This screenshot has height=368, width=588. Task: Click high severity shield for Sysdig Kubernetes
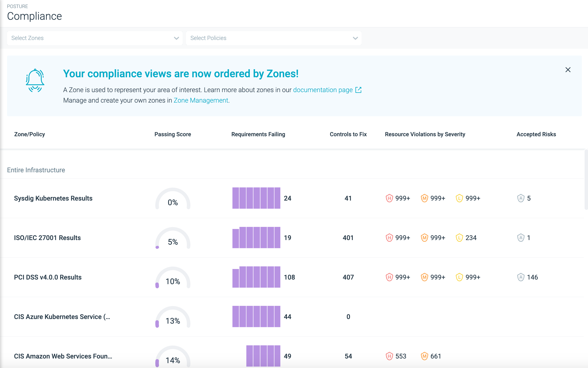389,198
